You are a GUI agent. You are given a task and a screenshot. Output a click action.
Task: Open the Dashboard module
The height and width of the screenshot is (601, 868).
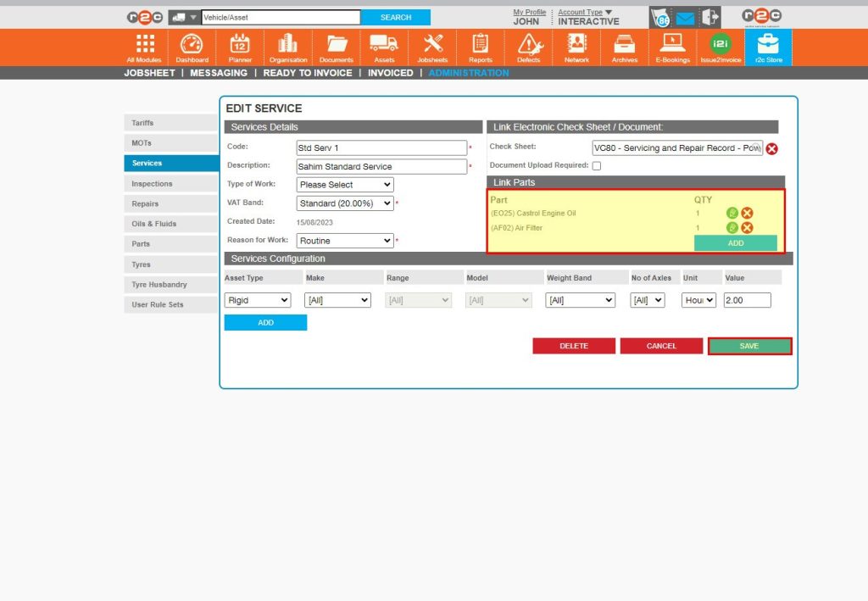point(192,47)
